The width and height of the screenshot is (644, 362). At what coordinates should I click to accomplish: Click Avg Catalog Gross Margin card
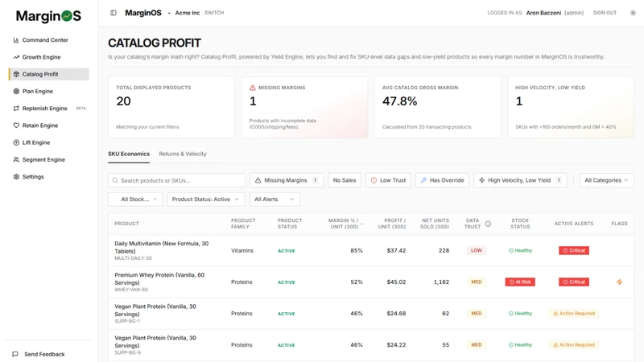pos(437,107)
